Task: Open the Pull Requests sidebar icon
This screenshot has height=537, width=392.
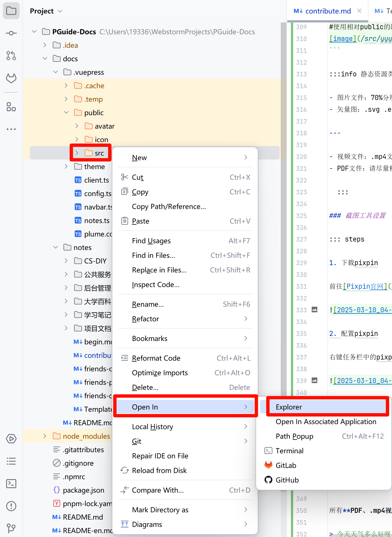Action: click(11, 56)
